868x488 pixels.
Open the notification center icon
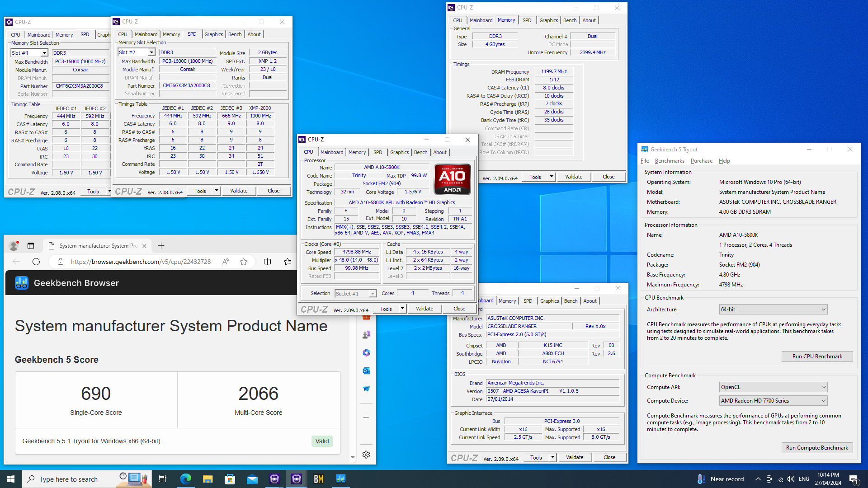tap(854, 479)
